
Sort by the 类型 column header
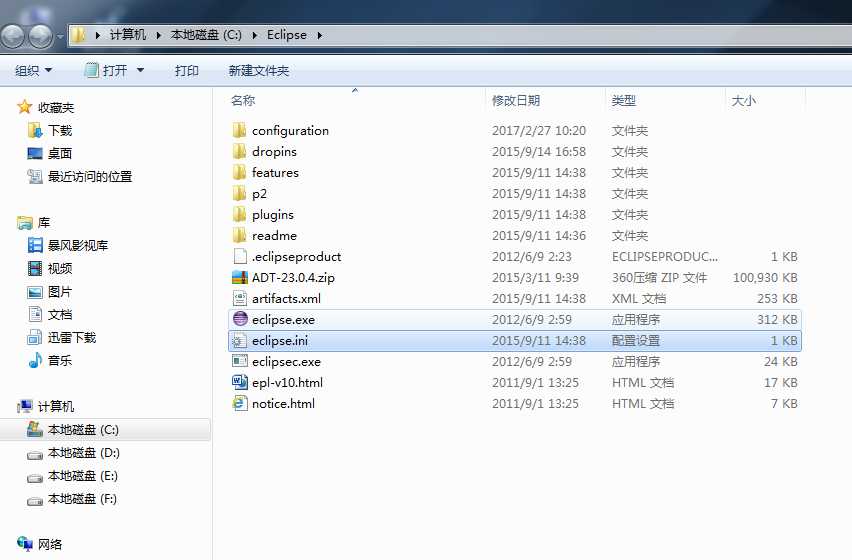624,100
